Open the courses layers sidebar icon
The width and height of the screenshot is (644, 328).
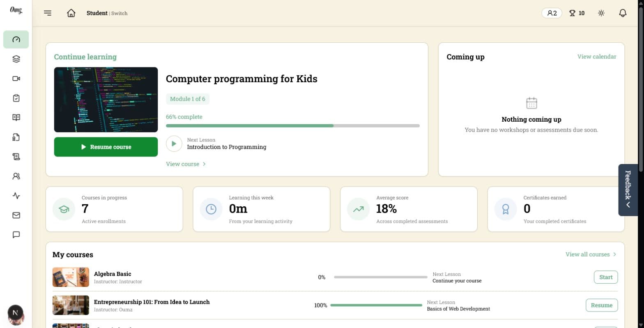16,59
